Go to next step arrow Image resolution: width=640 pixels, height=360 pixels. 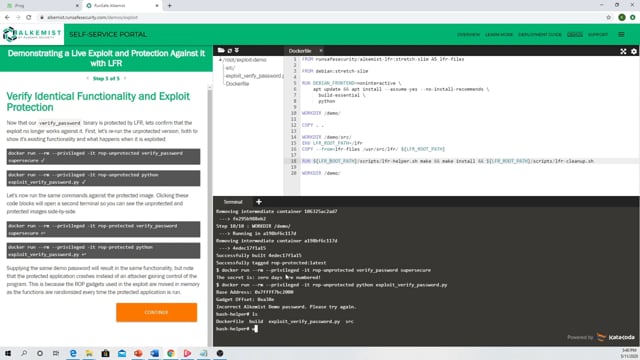[125, 78]
